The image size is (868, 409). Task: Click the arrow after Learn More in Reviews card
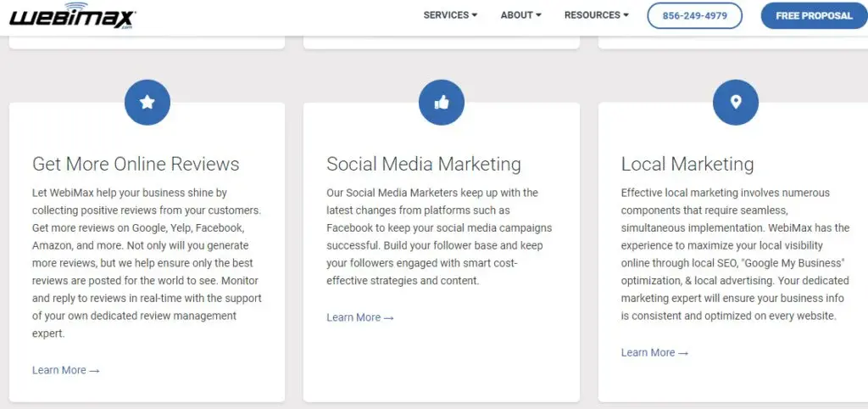point(94,371)
